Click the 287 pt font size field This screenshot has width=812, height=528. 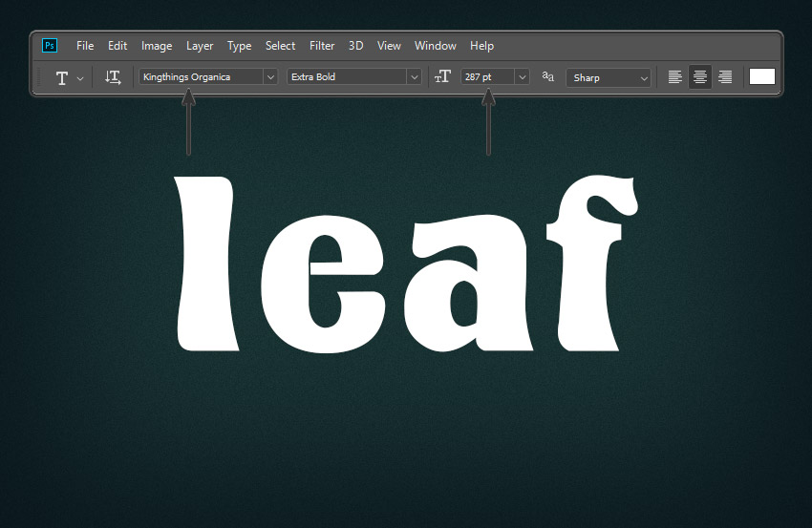point(487,77)
